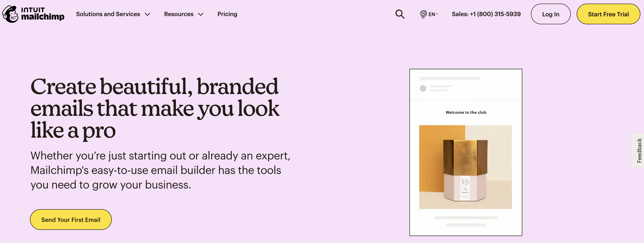Click the Intuit Mailchimp wordmark
Image resolution: width=644 pixels, height=243 pixels.
tap(42, 14)
